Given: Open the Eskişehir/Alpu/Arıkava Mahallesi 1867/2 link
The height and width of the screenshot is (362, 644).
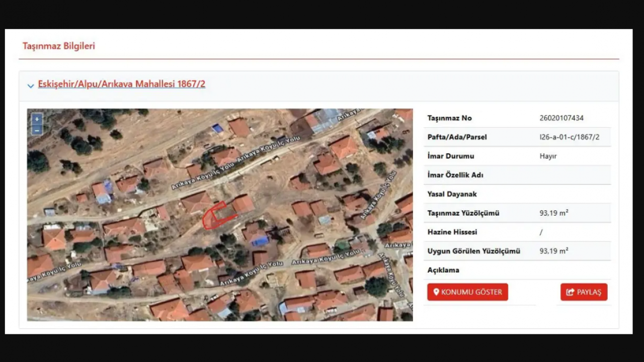Looking at the screenshot, I should point(121,84).
